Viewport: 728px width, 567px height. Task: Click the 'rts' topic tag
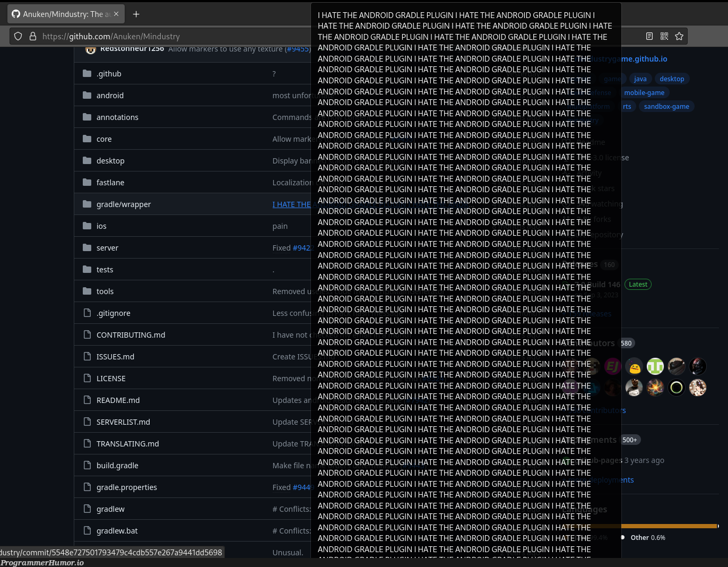pos(627,107)
